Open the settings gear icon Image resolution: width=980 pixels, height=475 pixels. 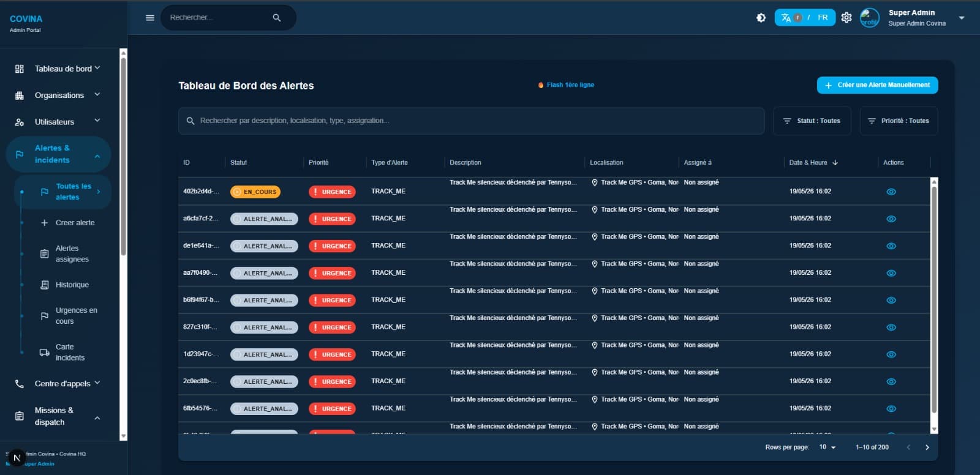coord(846,18)
